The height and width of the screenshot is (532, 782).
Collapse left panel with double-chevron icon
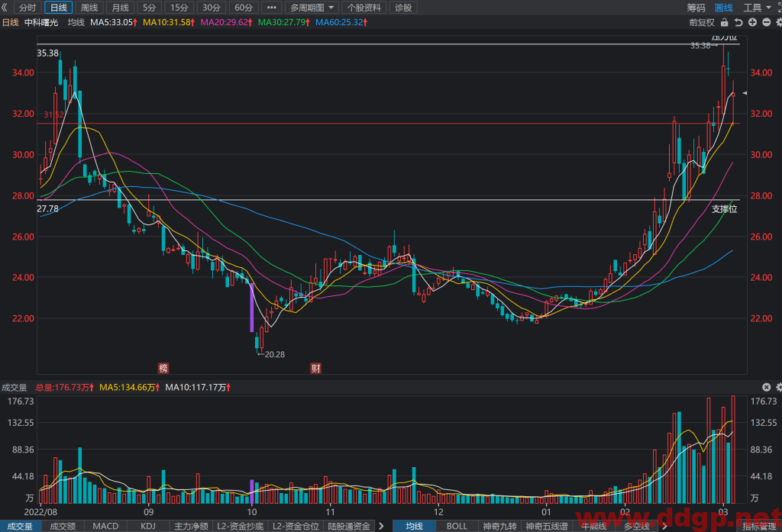pos(5,8)
